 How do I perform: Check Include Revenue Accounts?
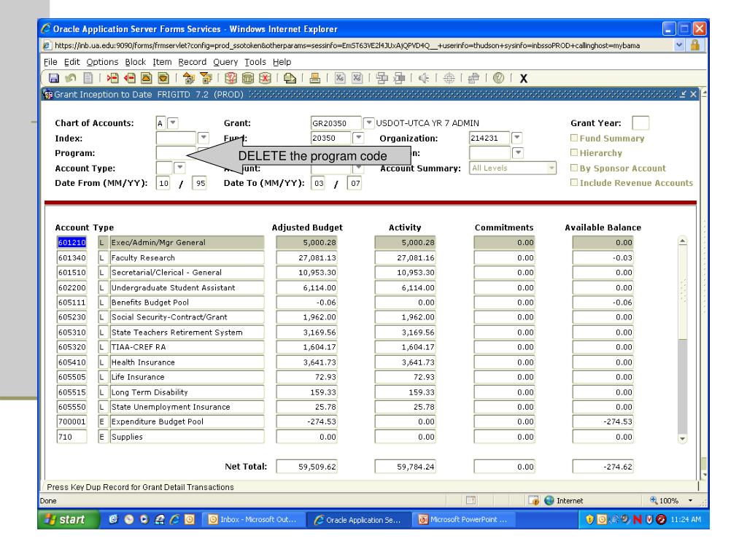point(574,183)
